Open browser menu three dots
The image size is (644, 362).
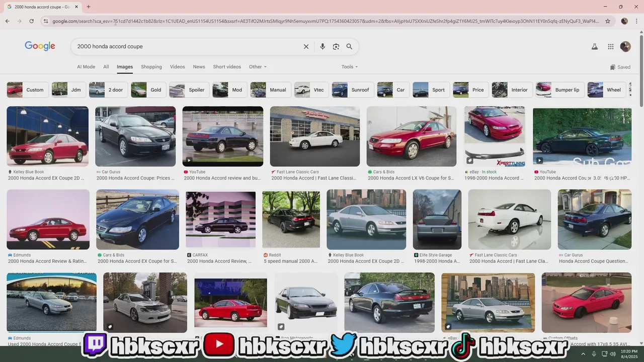[x=636, y=21]
